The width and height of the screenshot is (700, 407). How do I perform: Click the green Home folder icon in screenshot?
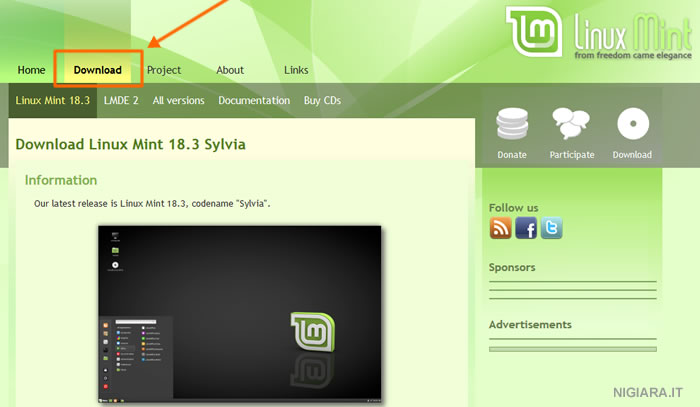click(x=115, y=251)
